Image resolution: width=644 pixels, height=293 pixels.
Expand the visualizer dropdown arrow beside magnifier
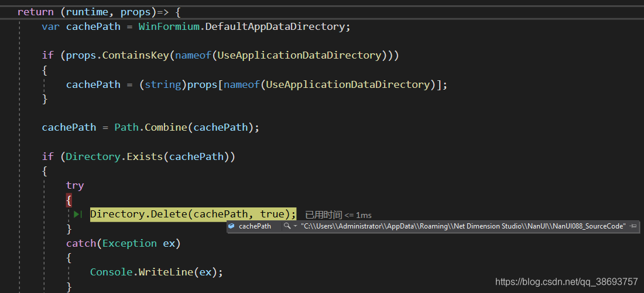[295, 226]
